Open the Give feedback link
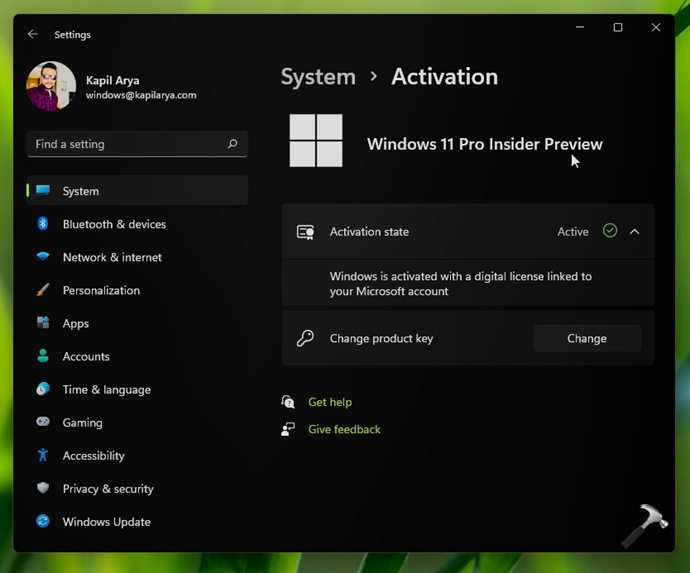 344,429
